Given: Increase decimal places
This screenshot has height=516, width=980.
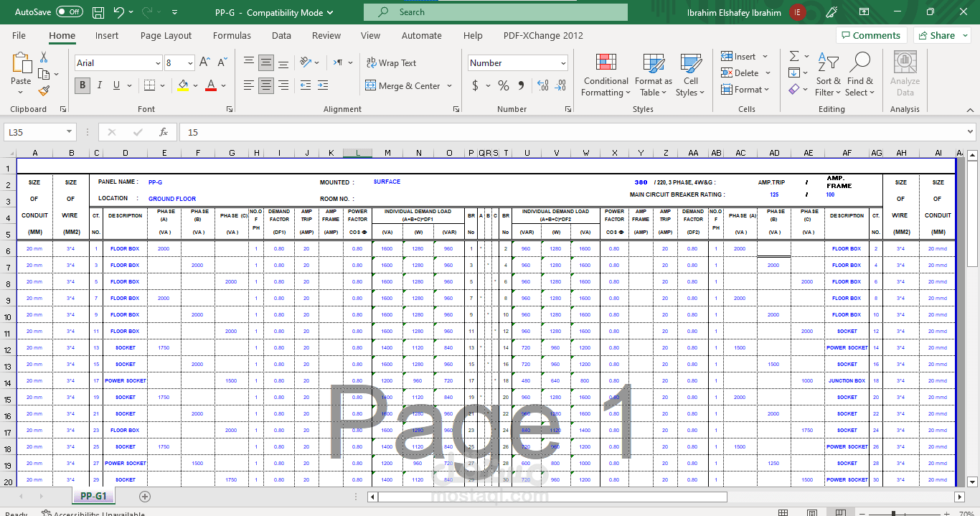Looking at the screenshot, I should [x=542, y=85].
